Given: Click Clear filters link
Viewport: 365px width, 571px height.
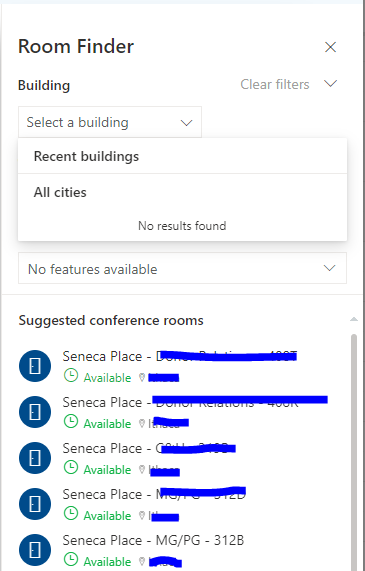Looking at the screenshot, I should point(275,84).
